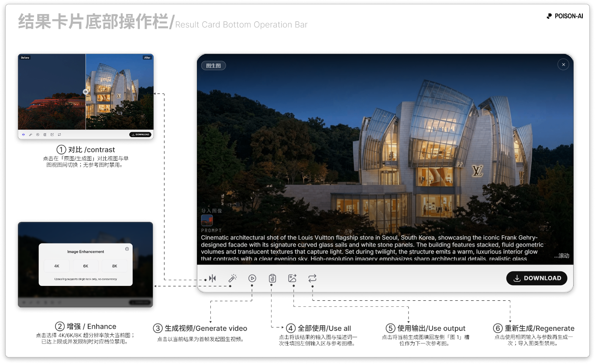Screen dimensions: 595x364
Task: Click the 图生图 tag on the result image
Action: (x=213, y=66)
